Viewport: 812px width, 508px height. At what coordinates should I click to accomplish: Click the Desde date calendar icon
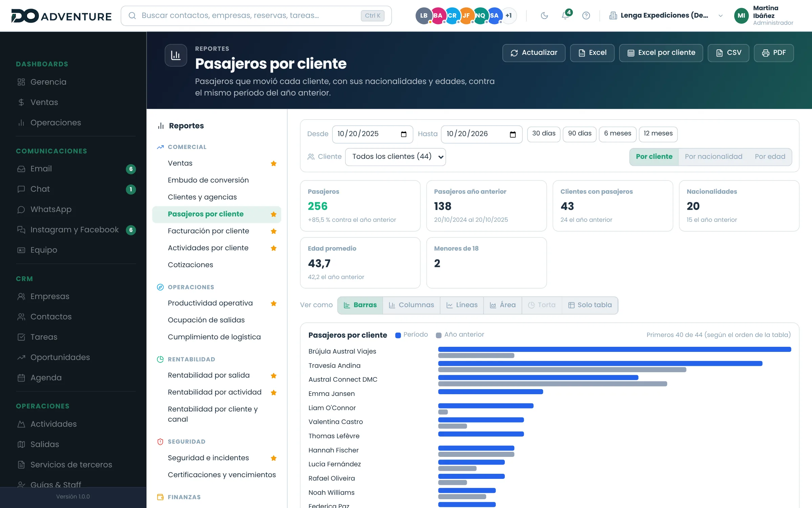(x=404, y=134)
